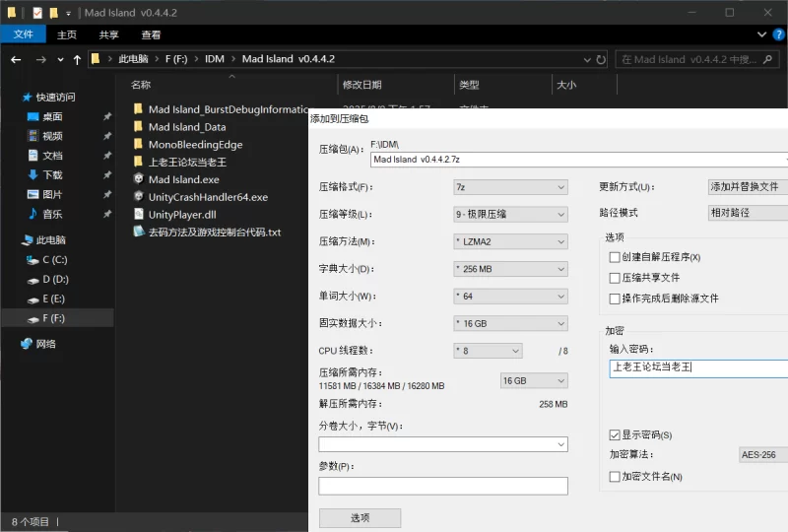Sort files by 修改日期 column

click(361, 85)
